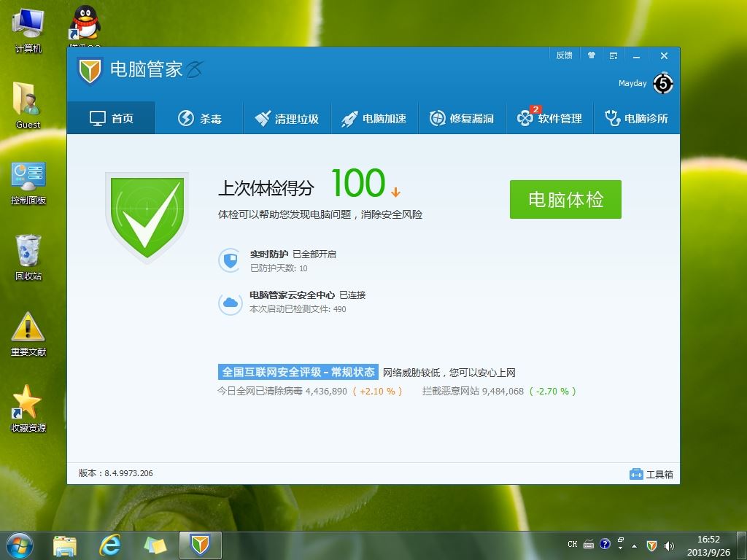
Task: Select the 控制面板 control panel icon
Action: tap(28, 183)
